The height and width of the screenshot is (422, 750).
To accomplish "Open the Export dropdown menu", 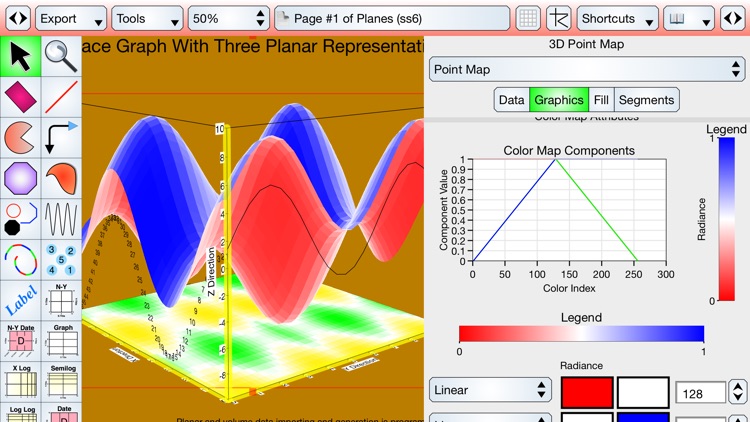I will pyautogui.click(x=71, y=19).
